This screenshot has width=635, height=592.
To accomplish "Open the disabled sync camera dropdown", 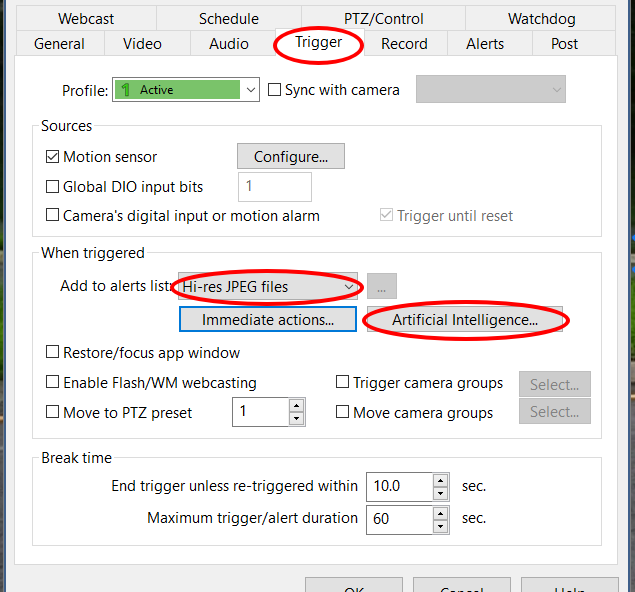I will coord(490,89).
